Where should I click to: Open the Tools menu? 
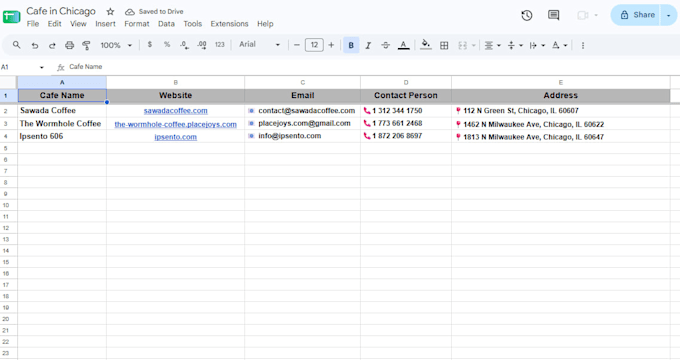[193, 24]
